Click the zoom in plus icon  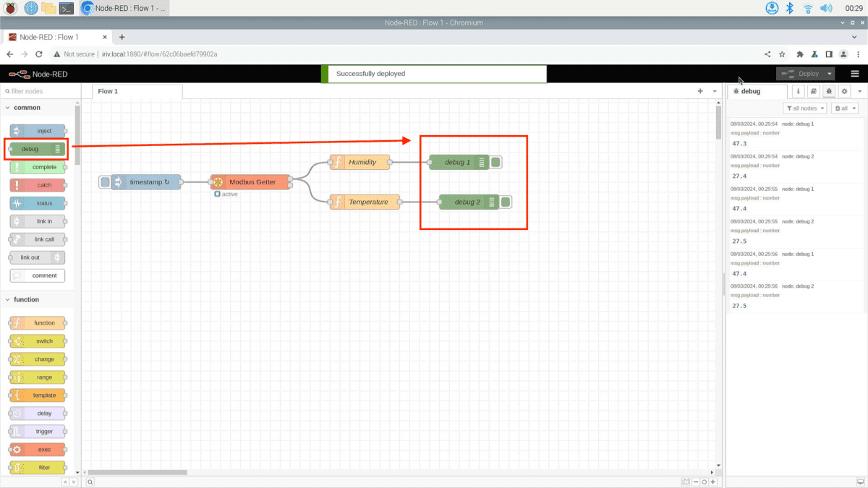(712, 481)
